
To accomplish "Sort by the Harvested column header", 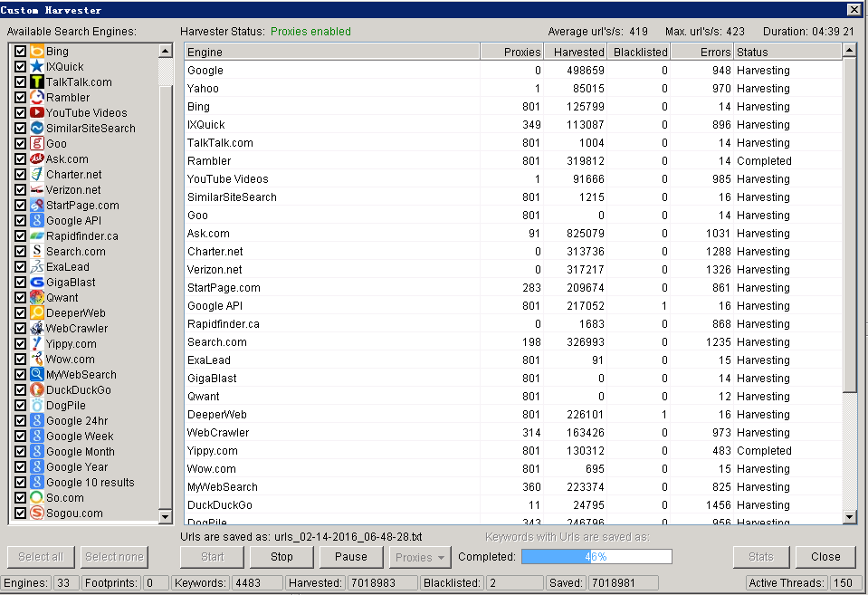I will pyautogui.click(x=575, y=53).
